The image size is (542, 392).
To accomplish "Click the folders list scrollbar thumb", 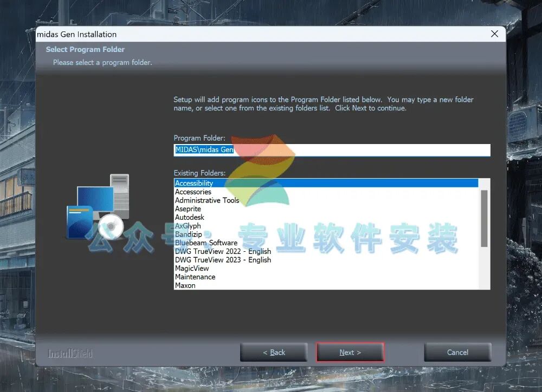I will (484, 218).
